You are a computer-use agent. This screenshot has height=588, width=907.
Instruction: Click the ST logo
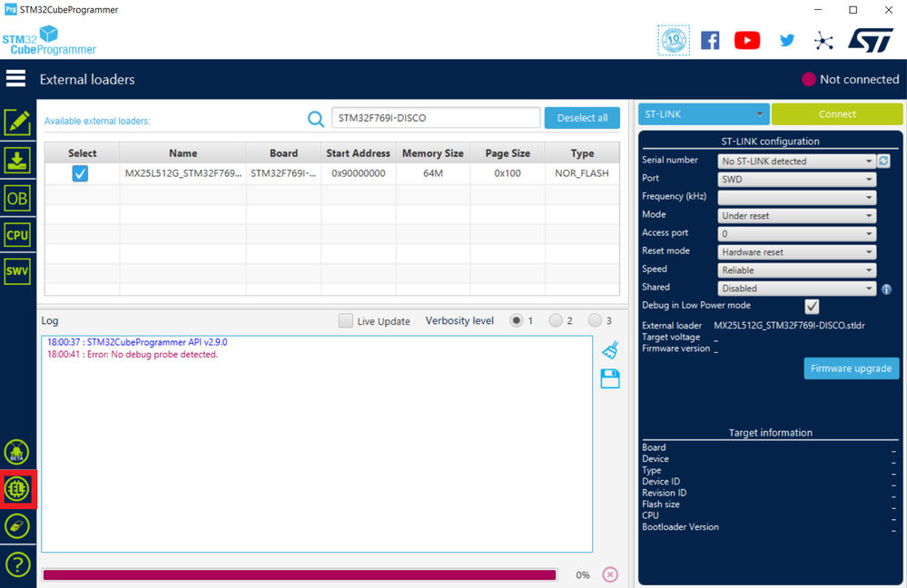point(871,41)
